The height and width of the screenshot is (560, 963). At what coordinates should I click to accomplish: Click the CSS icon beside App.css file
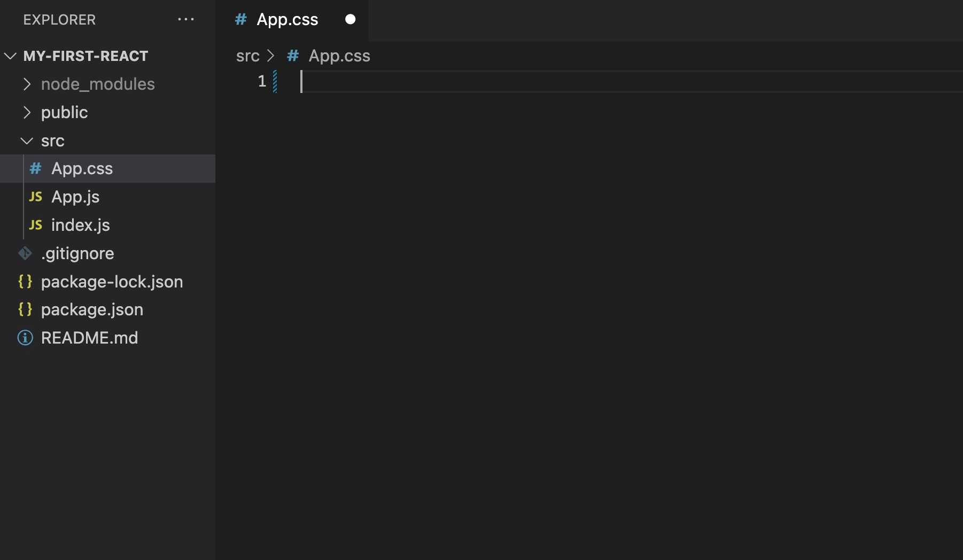click(x=35, y=169)
